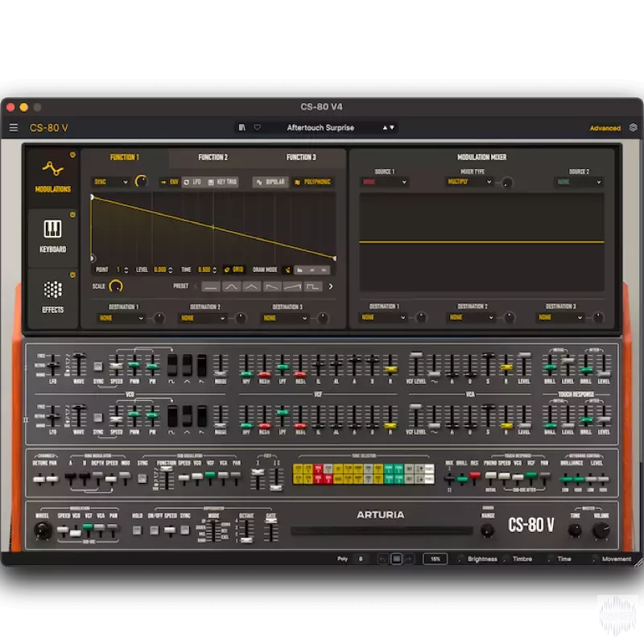Viewport: 644px width, 644px height.
Task: Enable Key Trig mode for Function 1
Action: (222, 182)
